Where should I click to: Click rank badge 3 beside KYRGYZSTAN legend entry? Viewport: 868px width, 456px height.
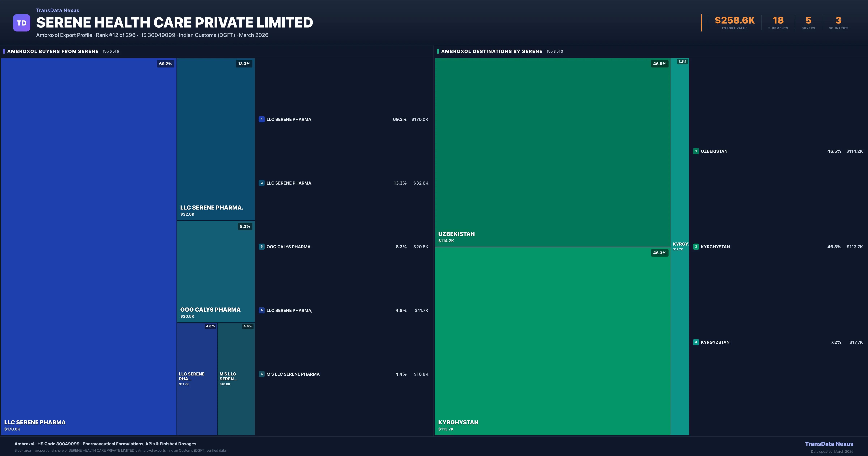(x=696, y=342)
